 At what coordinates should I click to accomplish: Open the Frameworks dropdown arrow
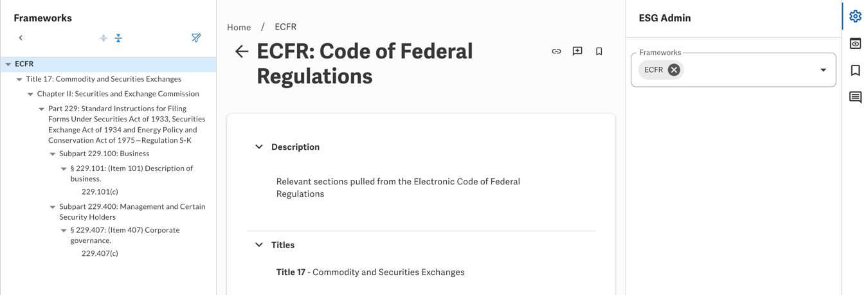[x=823, y=70]
